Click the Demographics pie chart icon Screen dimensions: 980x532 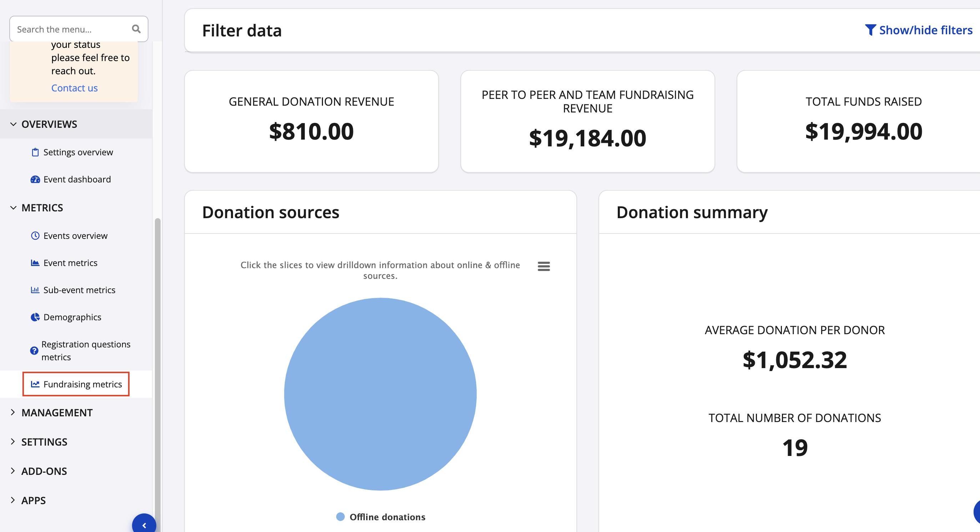35,317
